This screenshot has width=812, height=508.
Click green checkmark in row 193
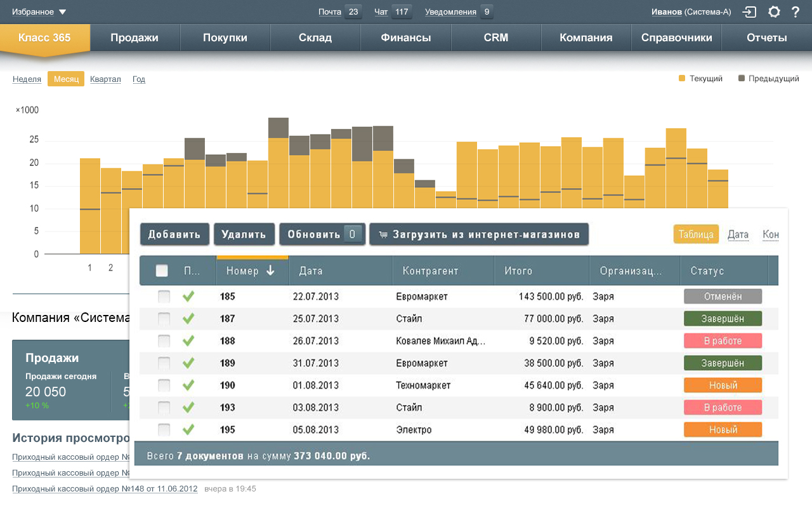pos(188,408)
